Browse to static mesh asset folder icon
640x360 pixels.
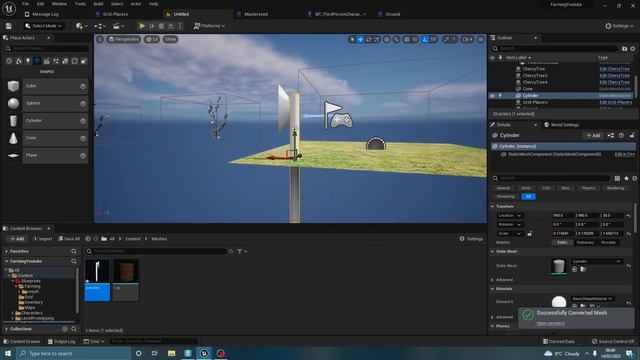pos(583,269)
